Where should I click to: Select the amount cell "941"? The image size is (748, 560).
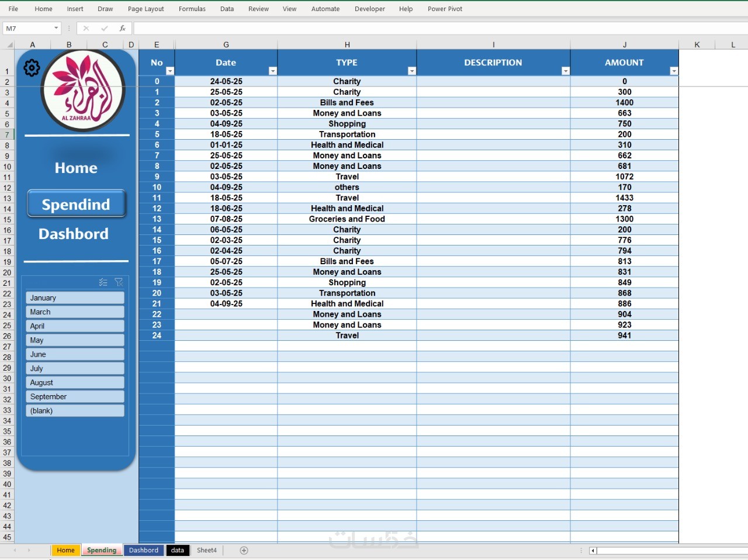tap(625, 336)
